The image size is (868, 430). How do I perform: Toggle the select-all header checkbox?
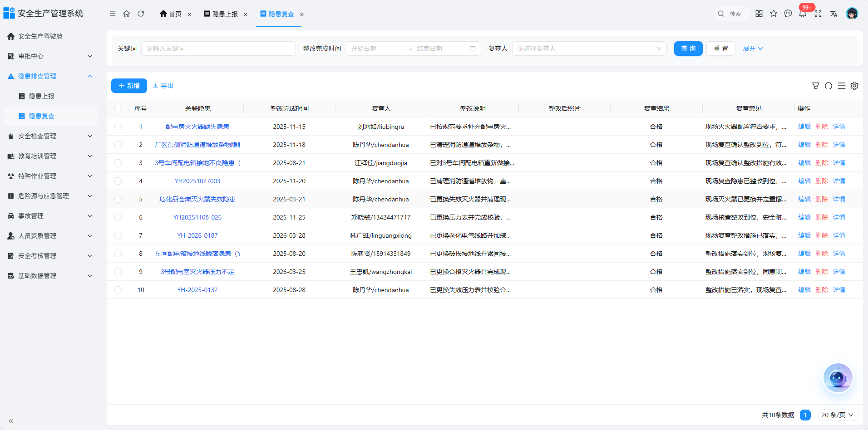118,108
